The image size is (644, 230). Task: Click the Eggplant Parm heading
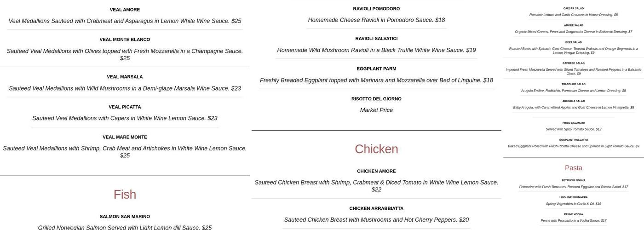376,69
